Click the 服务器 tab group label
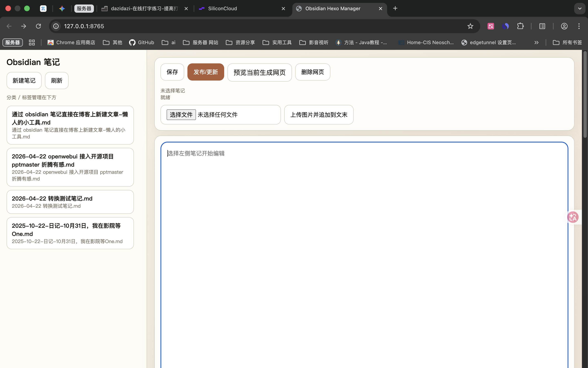Viewport: 588px width, 368px height. click(x=84, y=9)
